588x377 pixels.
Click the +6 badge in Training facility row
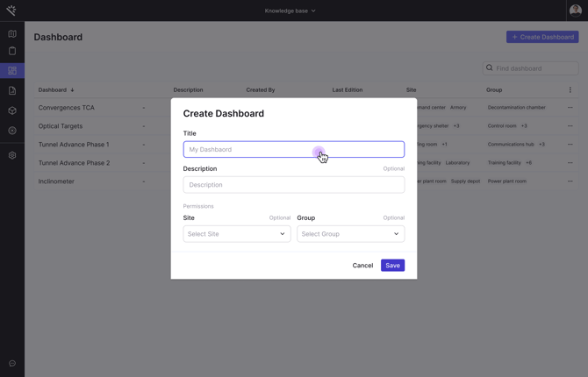tap(528, 163)
